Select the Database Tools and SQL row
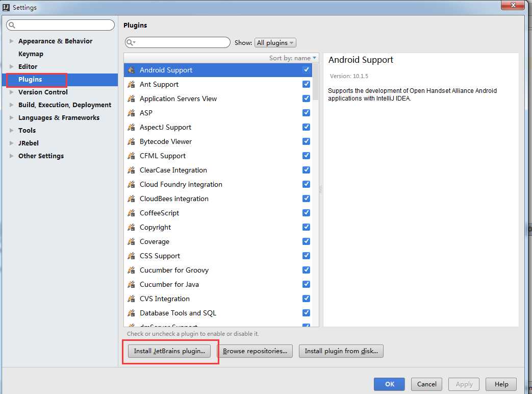This screenshot has height=394, width=532. 218,313
